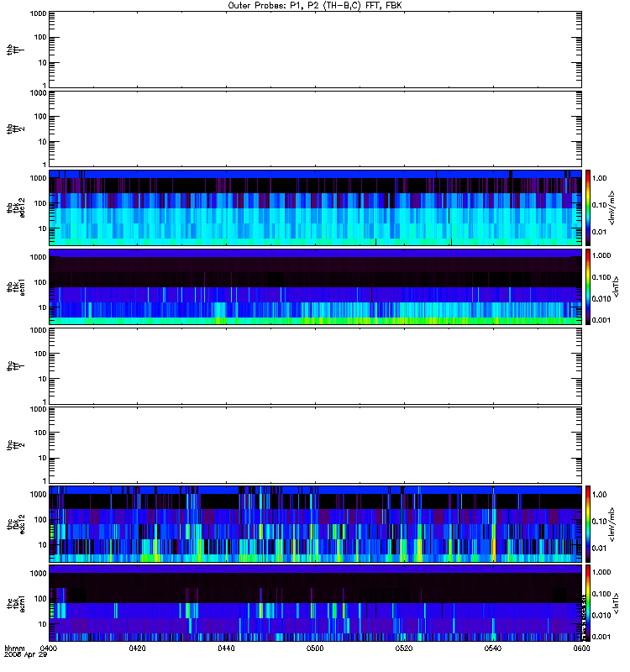Click the thb fbk scm1 color scale bar
The image size is (630, 672).
click(588, 286)
